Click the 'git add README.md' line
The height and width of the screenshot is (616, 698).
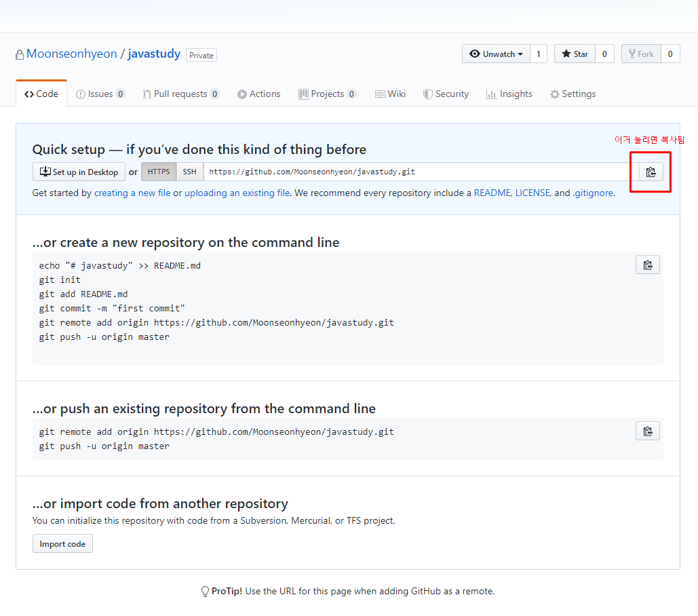(83, 294)
